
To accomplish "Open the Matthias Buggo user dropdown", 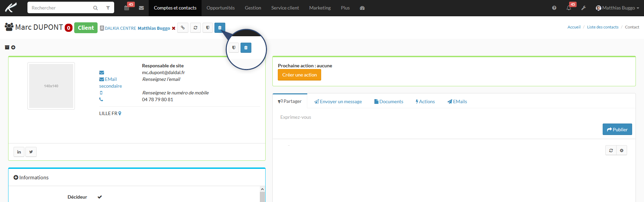I will [617, 8].
